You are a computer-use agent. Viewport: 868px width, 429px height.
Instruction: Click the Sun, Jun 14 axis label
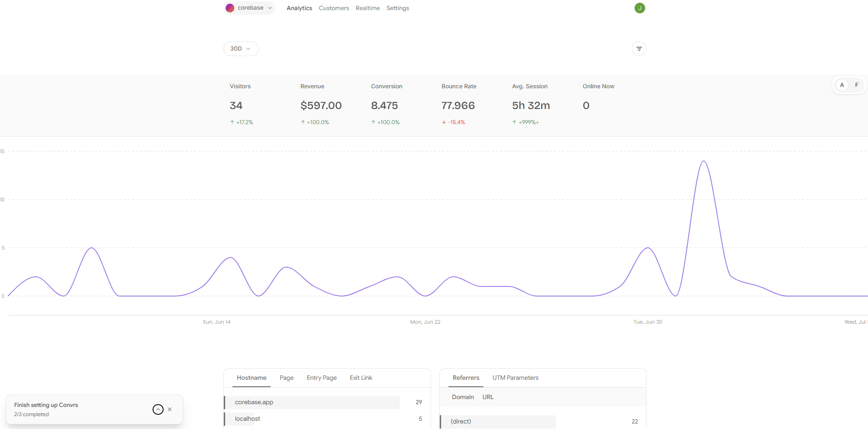coord(216,322)
